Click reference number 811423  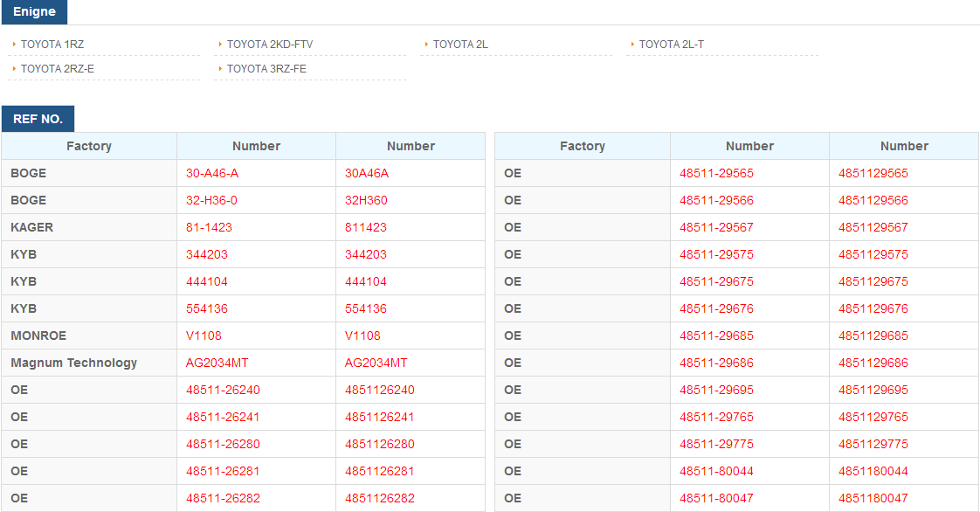click(366, 227)
